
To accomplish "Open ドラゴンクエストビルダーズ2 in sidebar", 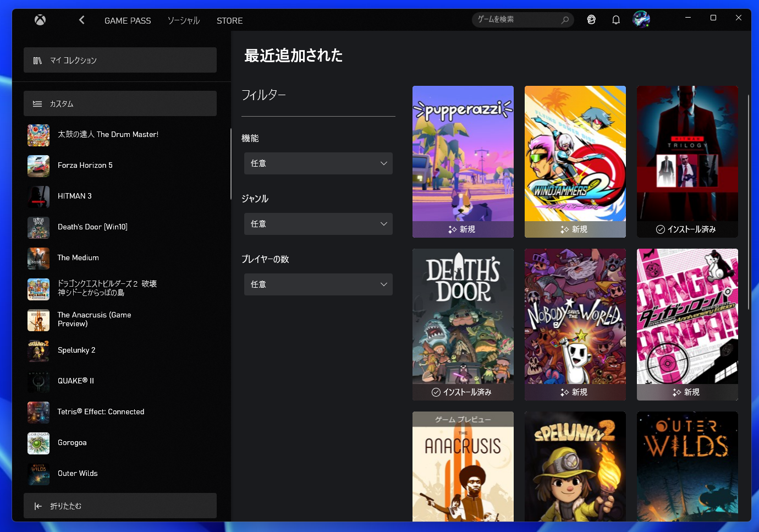I will (120, 289).
